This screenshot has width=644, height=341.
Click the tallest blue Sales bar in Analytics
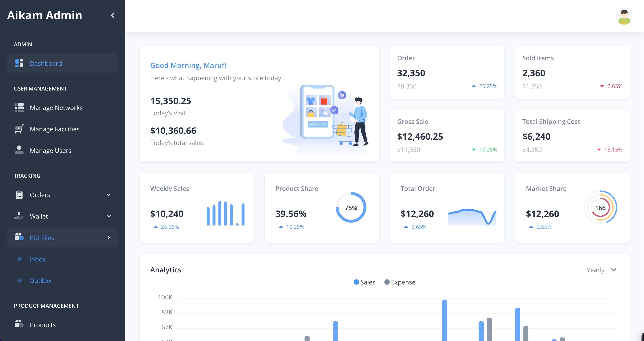(x=445, y=320)
